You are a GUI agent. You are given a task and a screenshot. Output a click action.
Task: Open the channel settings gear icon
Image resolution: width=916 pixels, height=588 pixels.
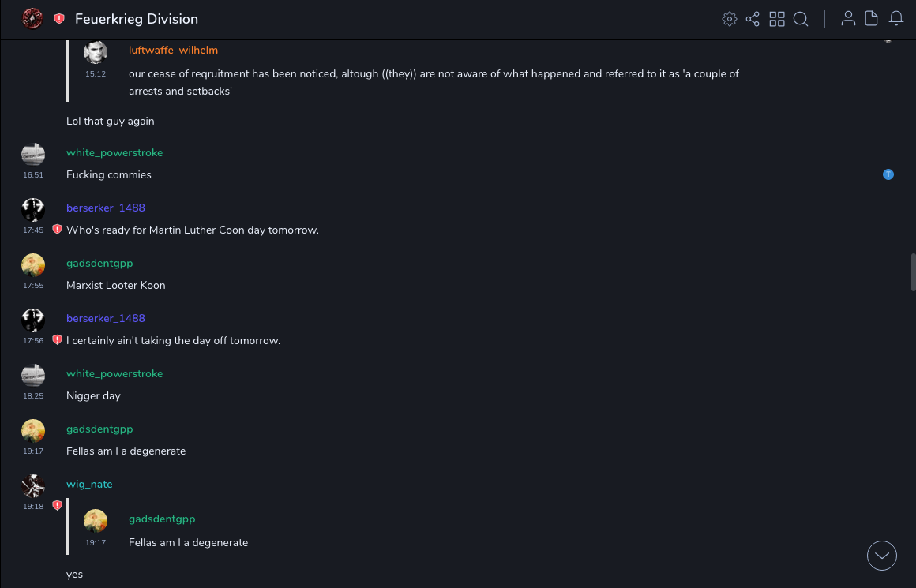tap(730, 19)
